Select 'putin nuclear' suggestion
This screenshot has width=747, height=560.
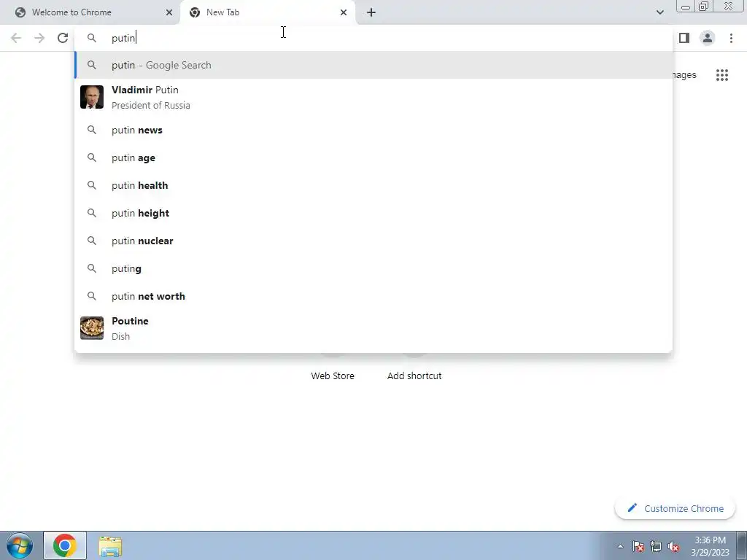pos(373,241)
